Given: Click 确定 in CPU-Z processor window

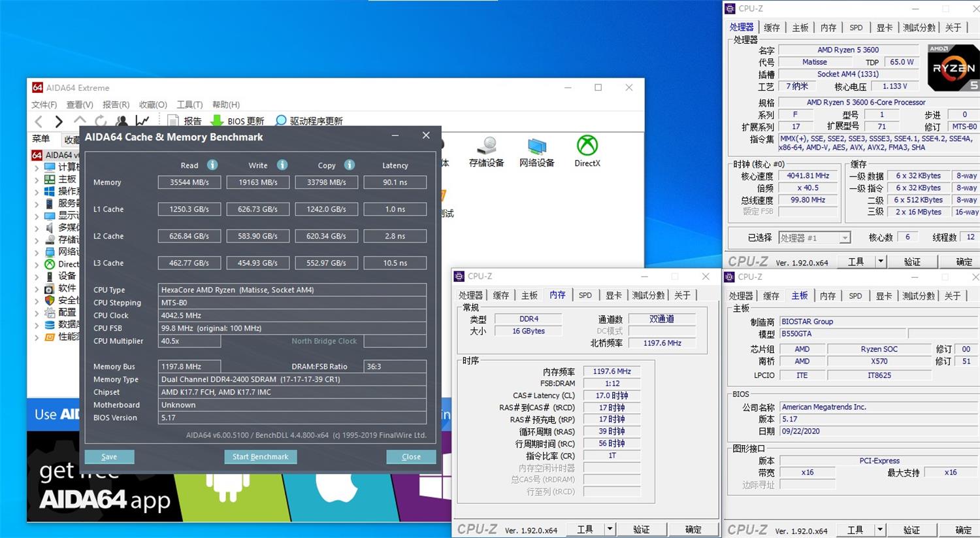Looking at the screenshot, I should coord(964,261).
